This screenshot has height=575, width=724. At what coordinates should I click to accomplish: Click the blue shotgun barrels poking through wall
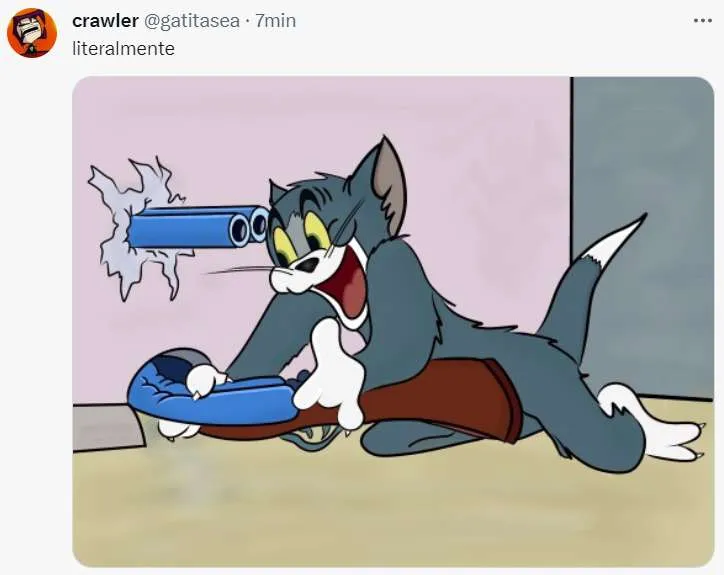pos(199,227)
